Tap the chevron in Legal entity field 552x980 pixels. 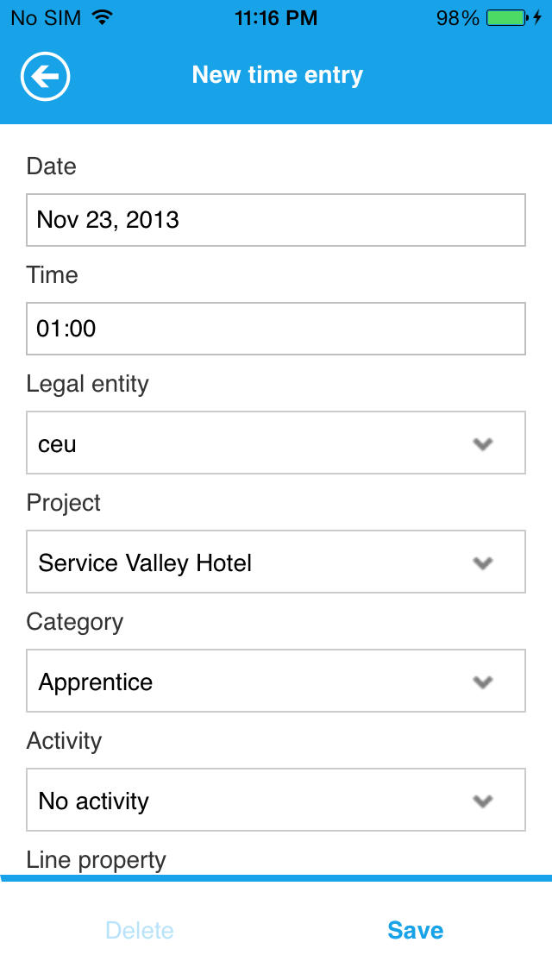[483, 444]
